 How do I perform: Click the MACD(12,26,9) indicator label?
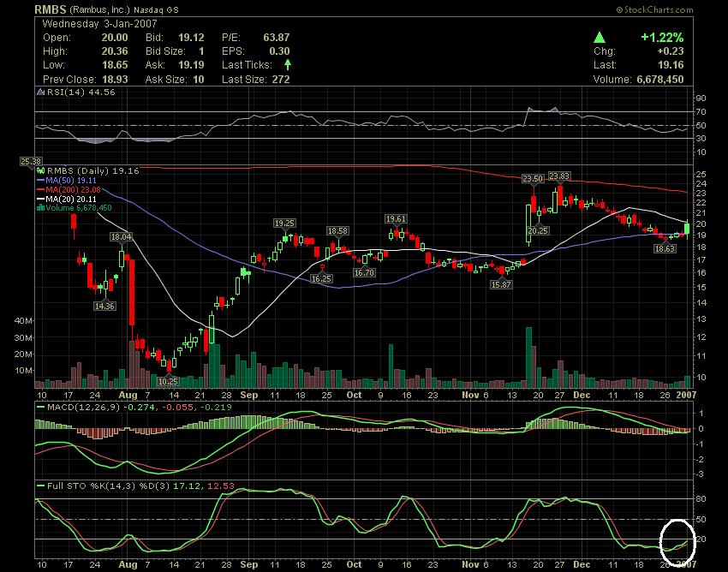coord(84,408)
